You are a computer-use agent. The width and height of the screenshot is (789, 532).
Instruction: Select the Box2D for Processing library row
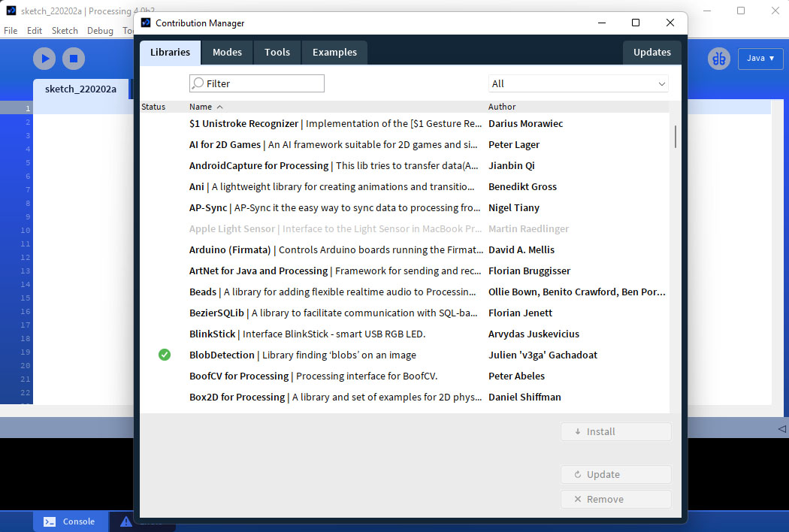coord(335,397)
